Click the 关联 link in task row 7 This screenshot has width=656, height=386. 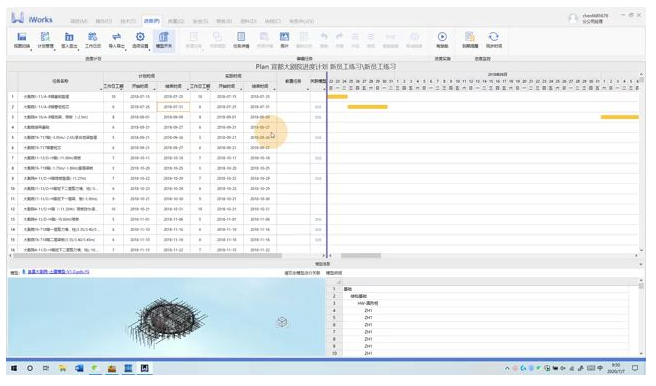pyautogui.click(x=318, y=158)
